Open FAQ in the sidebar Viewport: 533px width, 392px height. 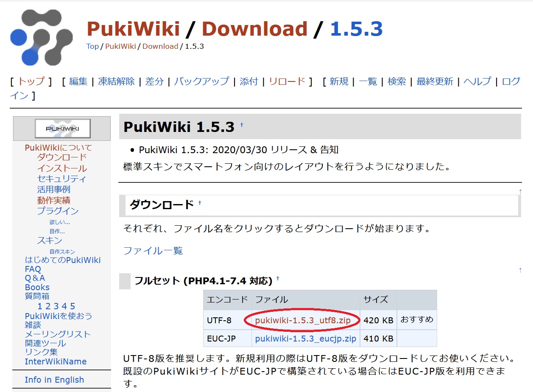[x=33, y=269]
